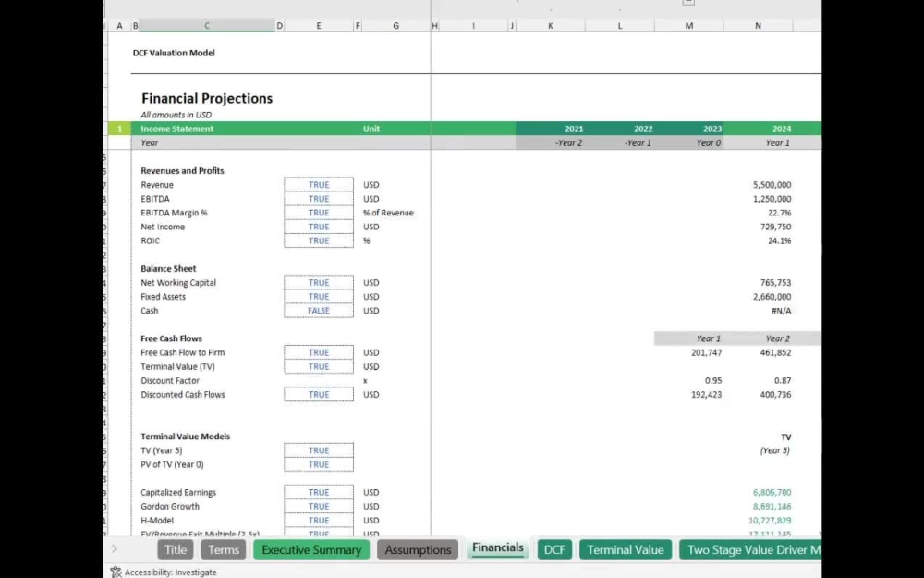Select the TRUE cell in EBITDA Margin % row
924x578 pixels.
pyautogui.click(x=319, y=213)
